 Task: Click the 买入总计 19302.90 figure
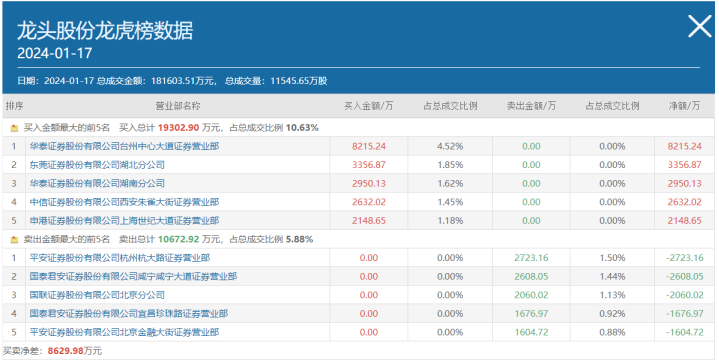[x=178, y=128]
